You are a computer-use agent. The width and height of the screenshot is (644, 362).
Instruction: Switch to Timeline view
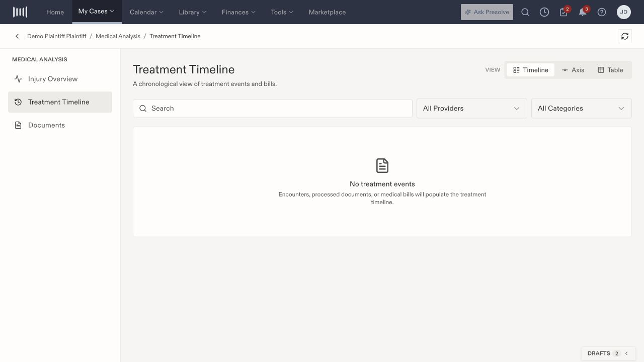coord(531,70)
